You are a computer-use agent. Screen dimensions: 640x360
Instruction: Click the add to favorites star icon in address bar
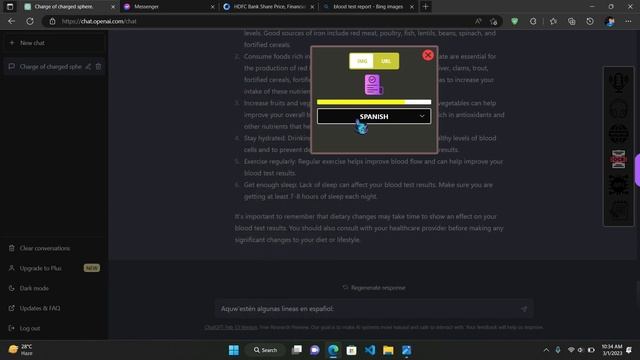pyautogui.click(x=494, y=21)
